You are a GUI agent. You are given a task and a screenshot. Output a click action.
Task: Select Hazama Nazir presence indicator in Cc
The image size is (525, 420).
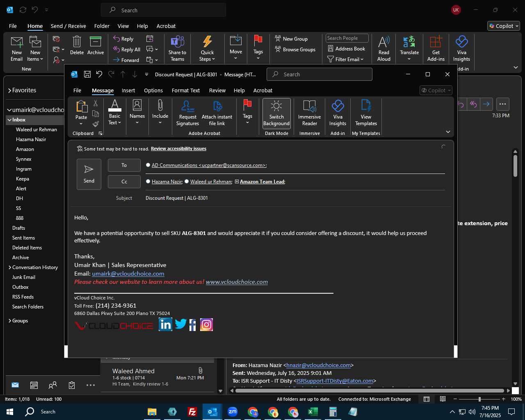148,181
